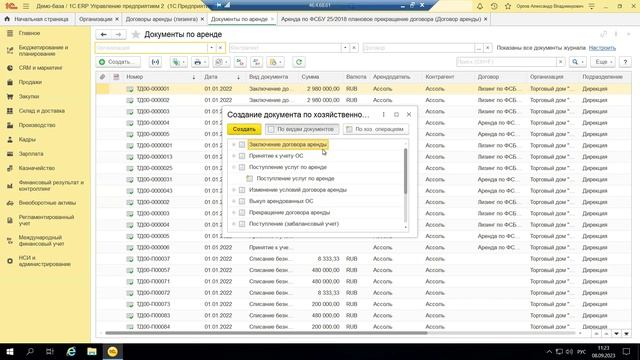Click yellow Создать button in dialog
The height and width of the screenshot is (360, 640).
pyautogui.click(x=244, y=129)
